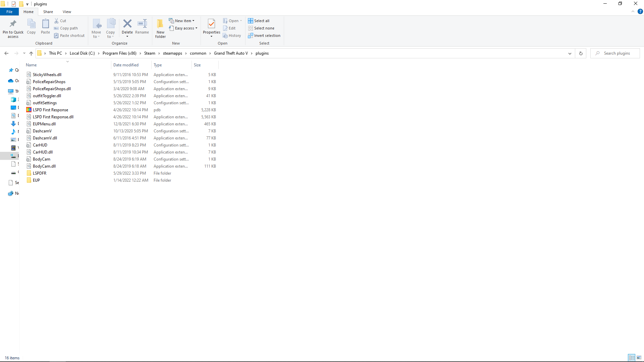
Task: Open the Share ribbon tab
Action: (48, 12)
